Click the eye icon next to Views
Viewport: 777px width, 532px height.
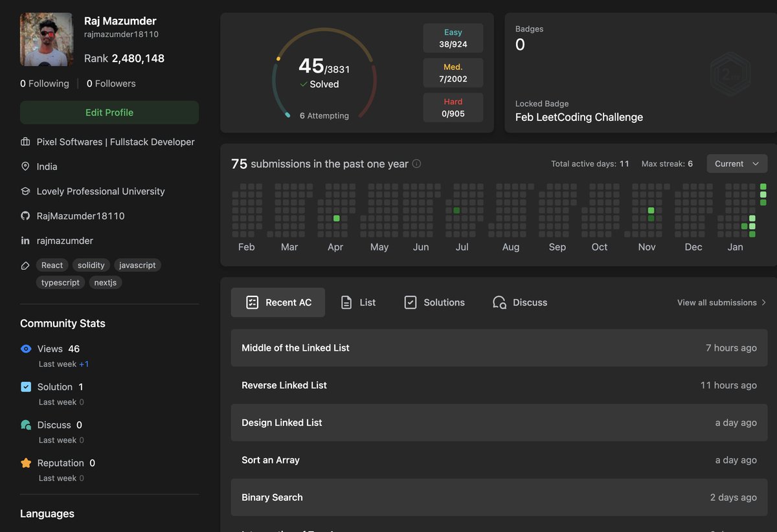point(26,349)
